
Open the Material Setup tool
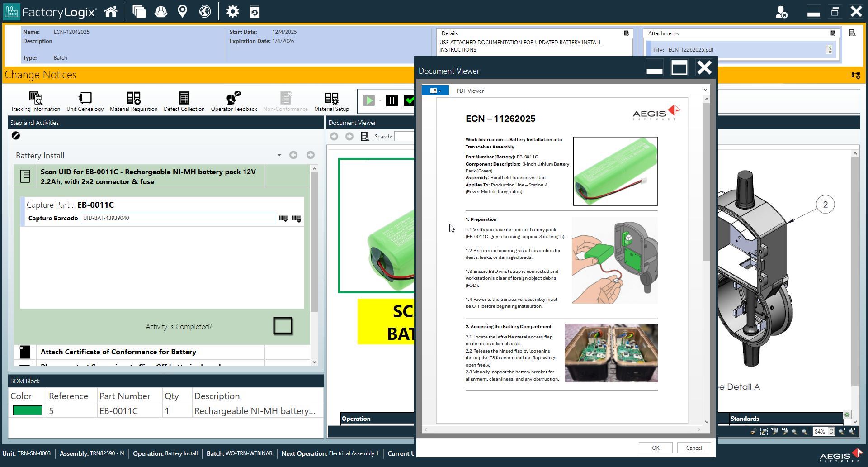point(331,100)
